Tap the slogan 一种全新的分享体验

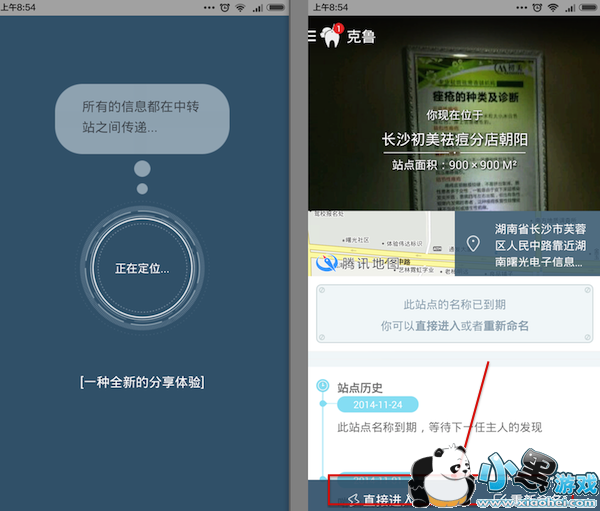point(142,382)
